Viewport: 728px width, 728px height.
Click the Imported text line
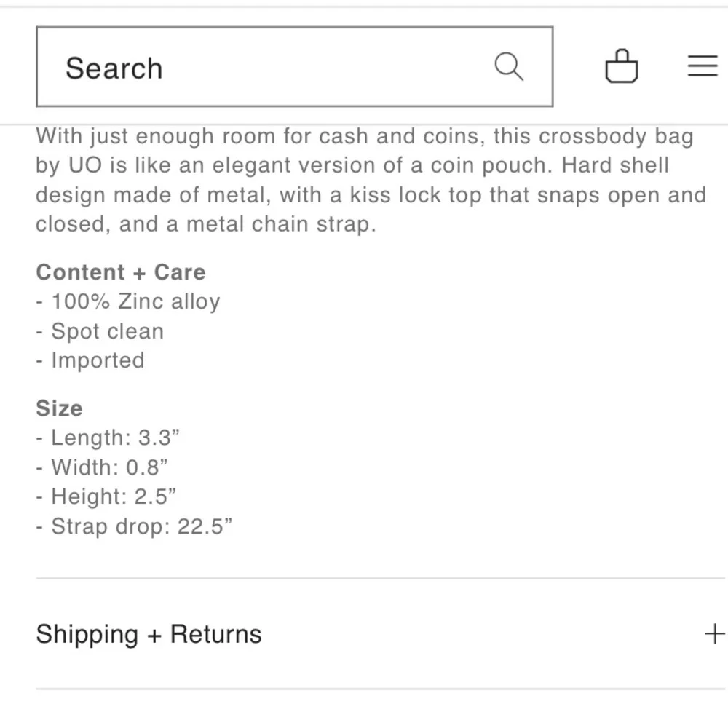tap(90, 361)
